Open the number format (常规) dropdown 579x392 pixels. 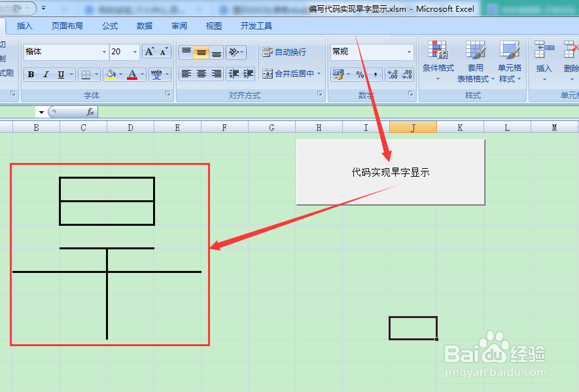(x=408, y=50)
